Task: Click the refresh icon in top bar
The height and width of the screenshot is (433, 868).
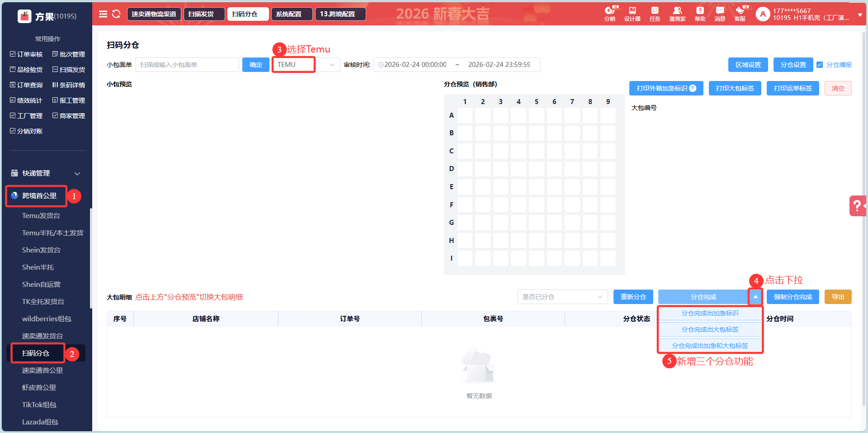Action: click(x=116, y=14)
